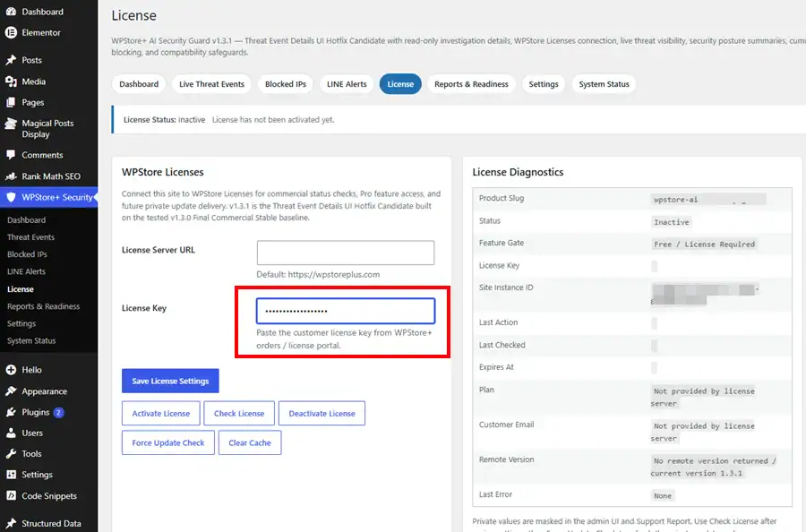Click the Users person icon

coord(11,433)
